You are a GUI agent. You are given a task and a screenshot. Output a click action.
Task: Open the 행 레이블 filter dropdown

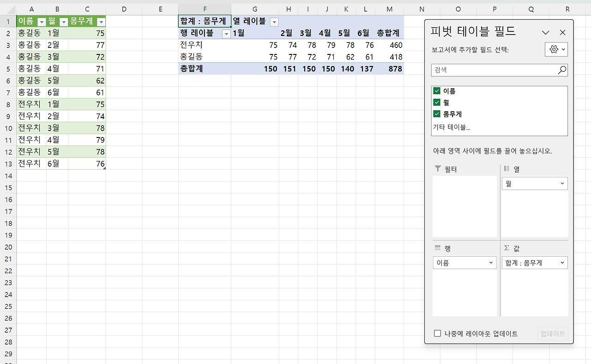(226, 33)
